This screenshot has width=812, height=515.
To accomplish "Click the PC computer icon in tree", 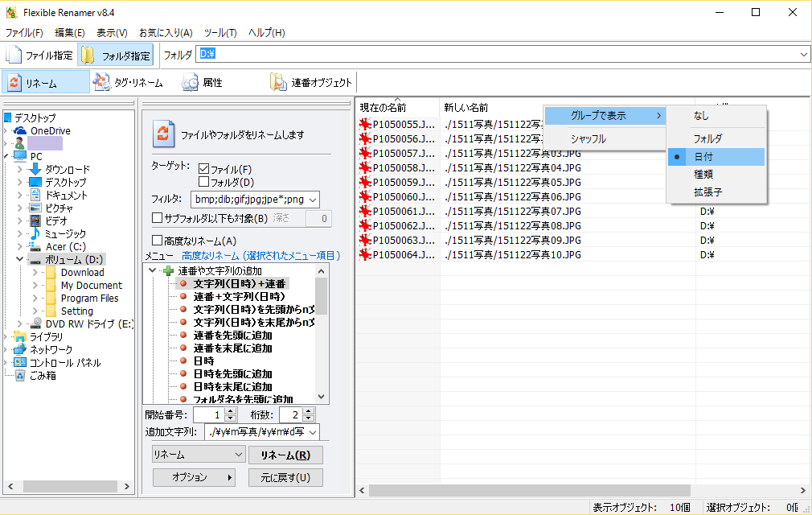I will (x=20, y=156).
